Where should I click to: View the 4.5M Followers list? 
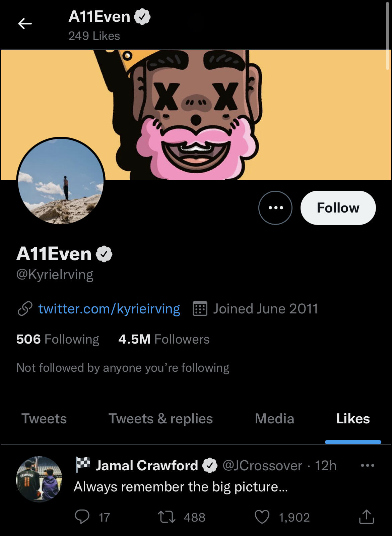[x=164, y=339]
